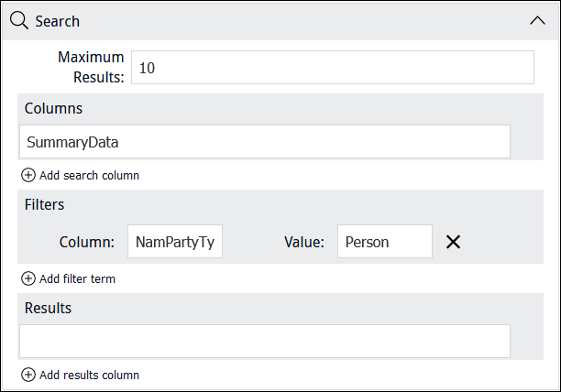Image resolution: width=561 pixels, height=392 pixels.
Task: Click the Value: label in Filters
Action: pos(304,242)
